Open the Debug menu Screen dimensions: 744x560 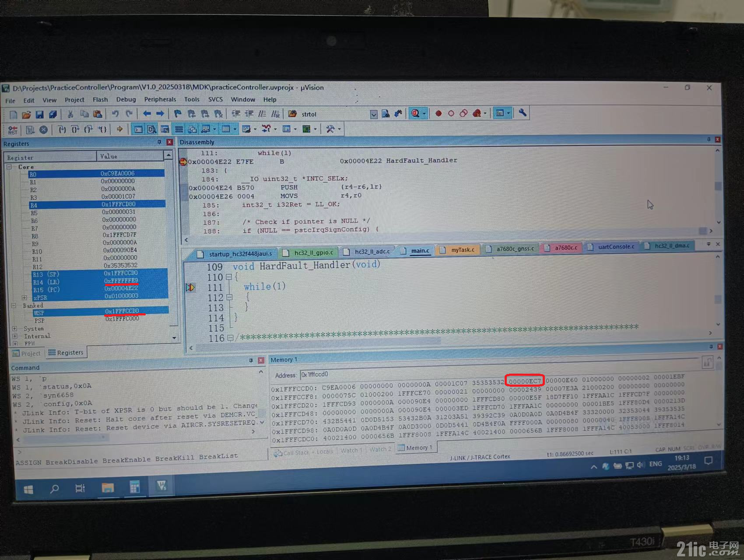click(x=126, y=100)
